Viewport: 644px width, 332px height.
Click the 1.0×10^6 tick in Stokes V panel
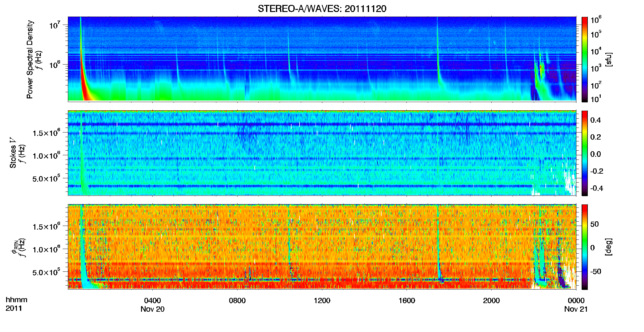46,156
